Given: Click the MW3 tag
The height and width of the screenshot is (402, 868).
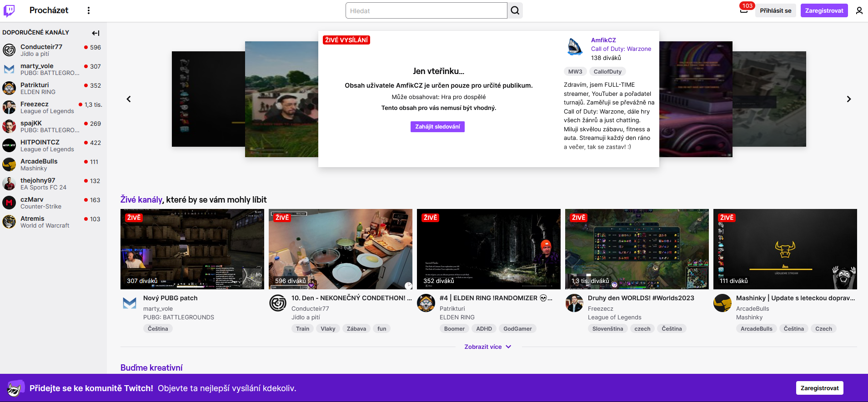Looking at the screenshot, I should tap(575, 71).
